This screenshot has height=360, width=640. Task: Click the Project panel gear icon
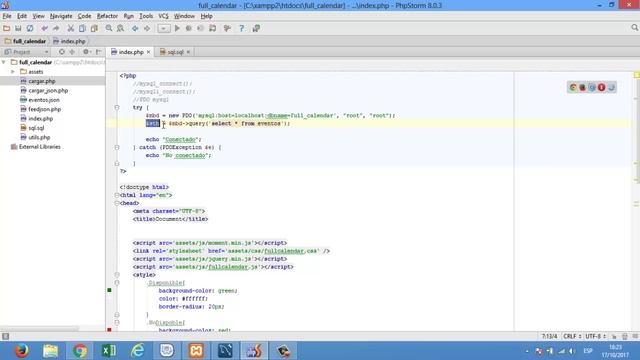coord(86,52)
